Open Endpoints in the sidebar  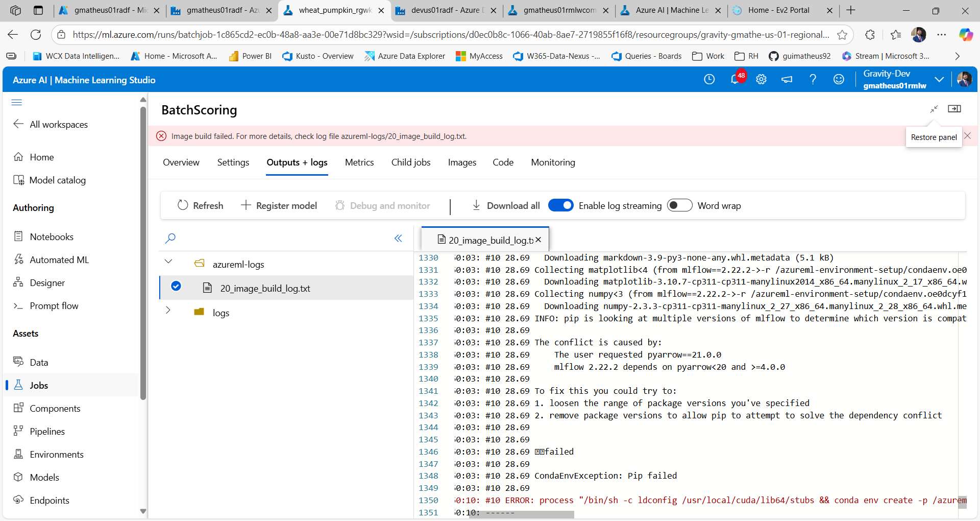coord(41,500)
